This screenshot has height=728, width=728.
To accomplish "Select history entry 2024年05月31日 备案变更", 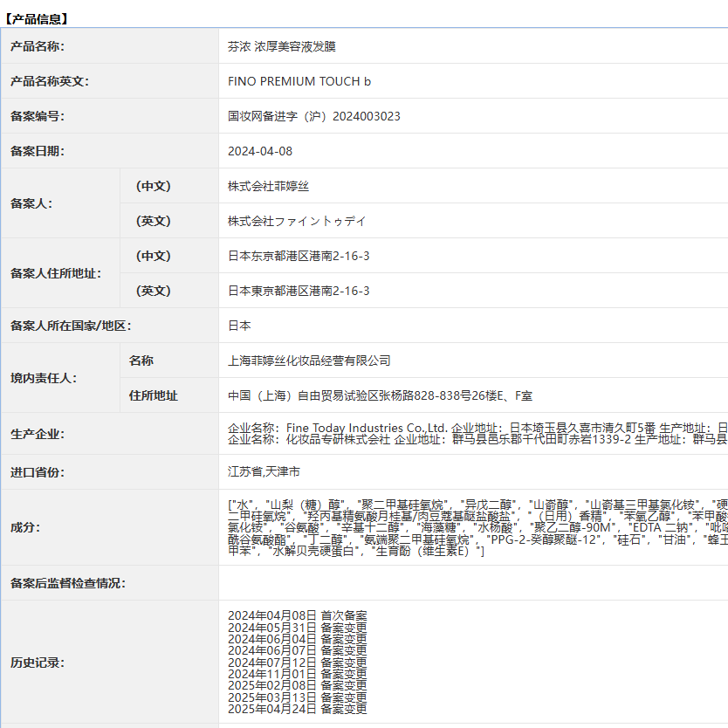I will coord(298,628).
